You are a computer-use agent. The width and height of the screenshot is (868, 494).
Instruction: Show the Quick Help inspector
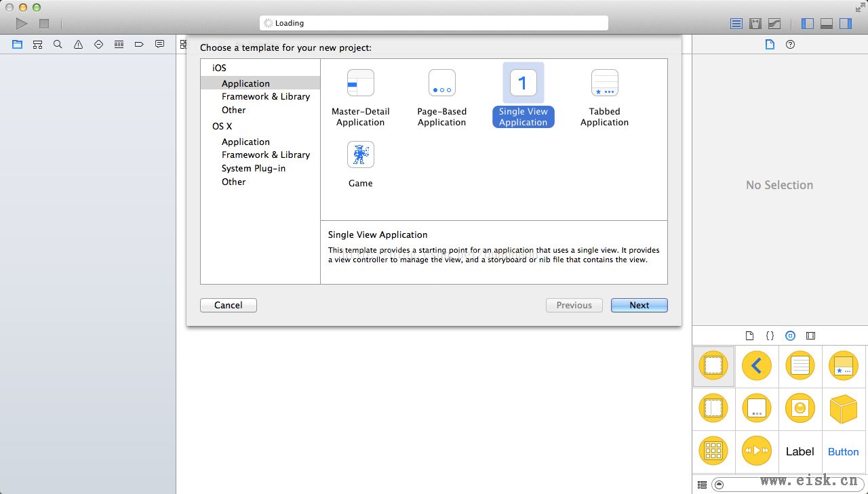[x=790, y=44]
